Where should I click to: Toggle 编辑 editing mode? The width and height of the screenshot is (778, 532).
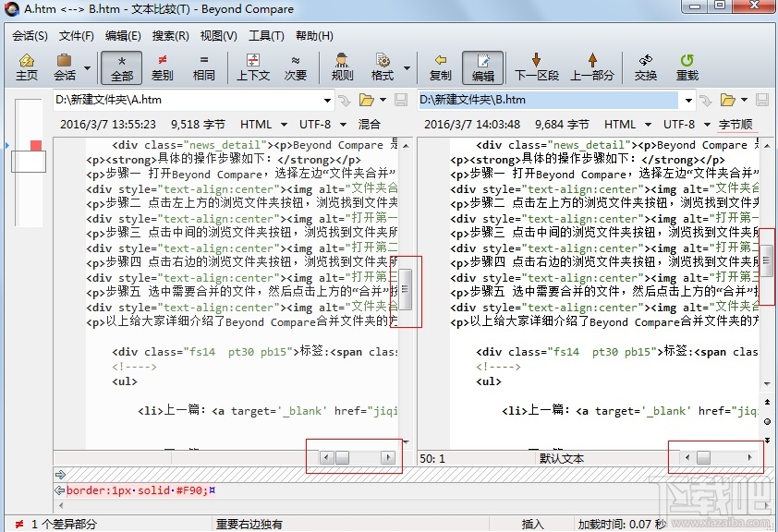482,65
